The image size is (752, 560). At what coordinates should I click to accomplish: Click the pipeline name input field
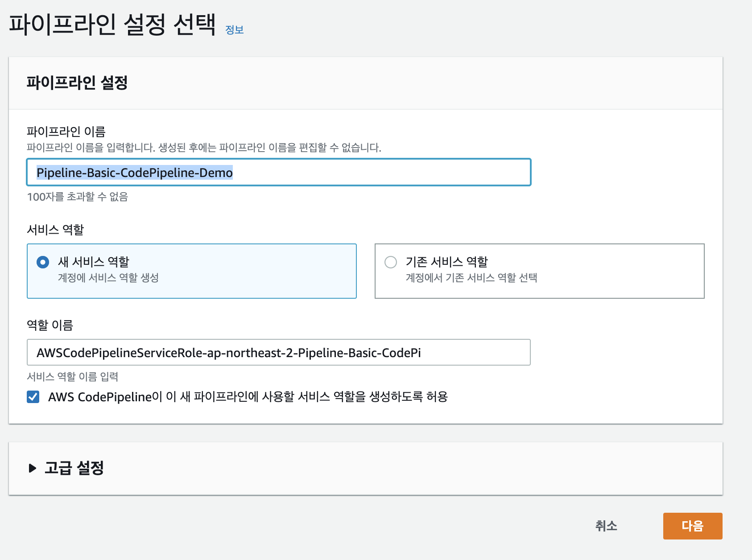pyautogui.click(x=279, y=172)
